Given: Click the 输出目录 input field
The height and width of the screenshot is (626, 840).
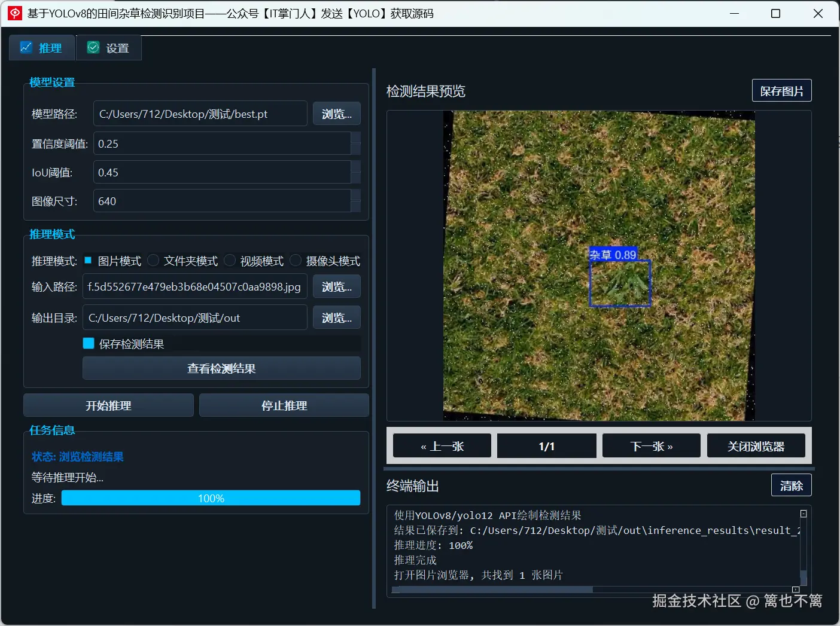Looking at the screenshot, I should (x=195, y=317).
